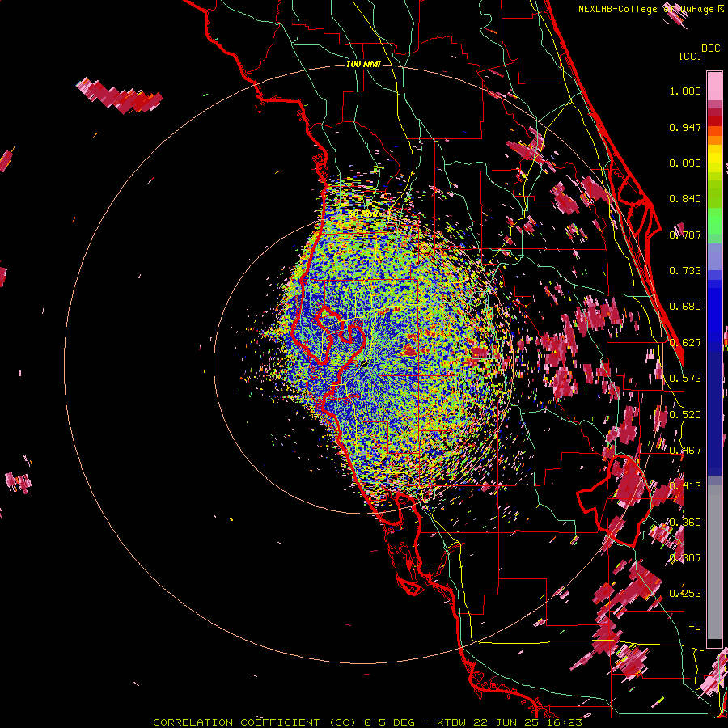
Task: Select the 0.627 legend value
Action: [685, 343]
